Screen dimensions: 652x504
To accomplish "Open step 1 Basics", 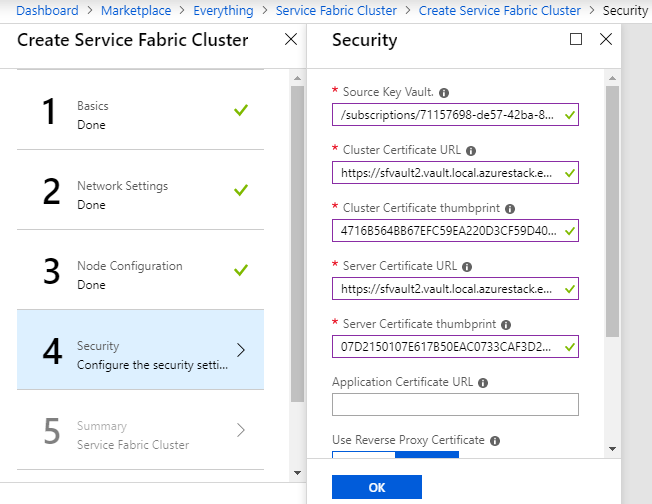I will click(140, 110).
